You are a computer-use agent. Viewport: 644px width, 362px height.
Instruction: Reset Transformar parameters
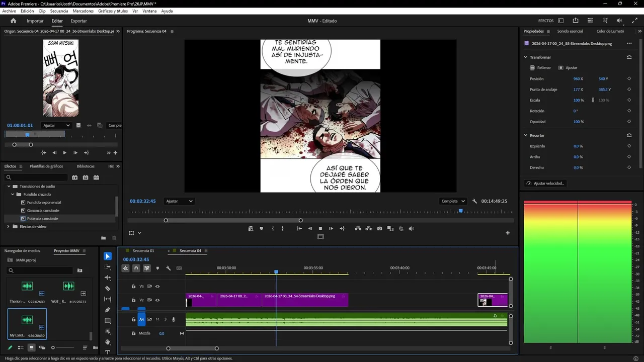click(629, 57)
